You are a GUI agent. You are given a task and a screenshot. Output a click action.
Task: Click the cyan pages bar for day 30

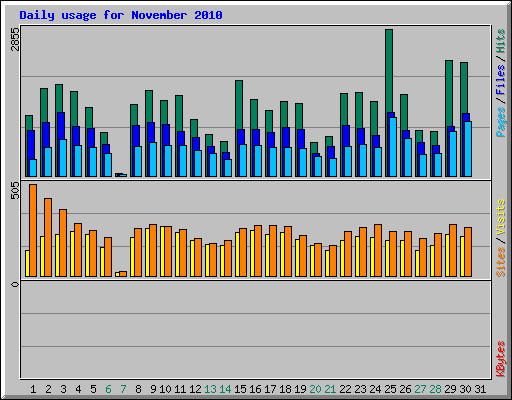tap(468, 149)
